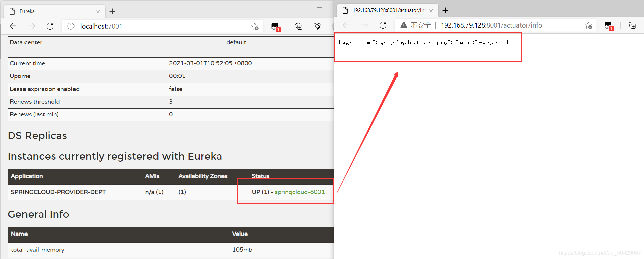The height and width of the screenshot is (259, 644).
Task: Go back in the Eureka browser window
Action: (x=13, y=26)
